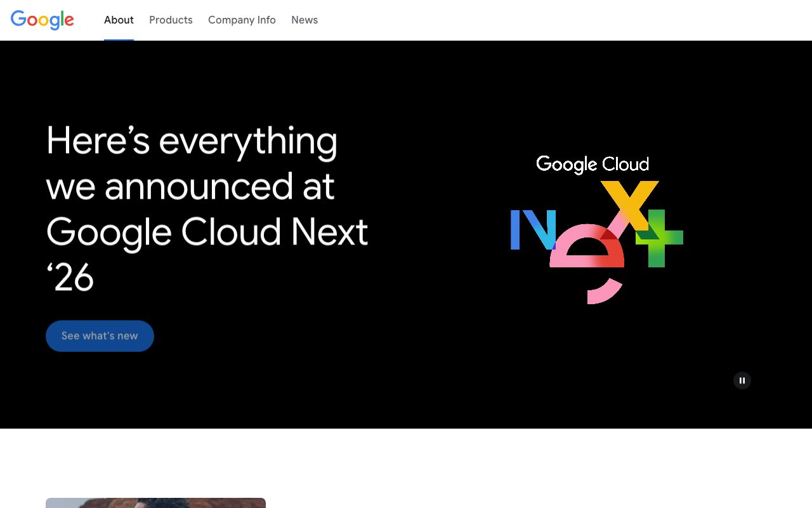Click the Google logo in the header

(x=43, y=20)
